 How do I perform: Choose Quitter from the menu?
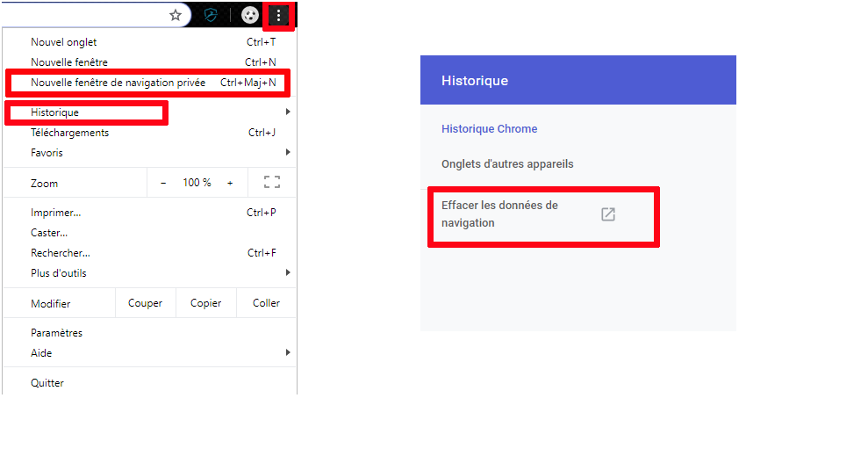coord(149,383)
